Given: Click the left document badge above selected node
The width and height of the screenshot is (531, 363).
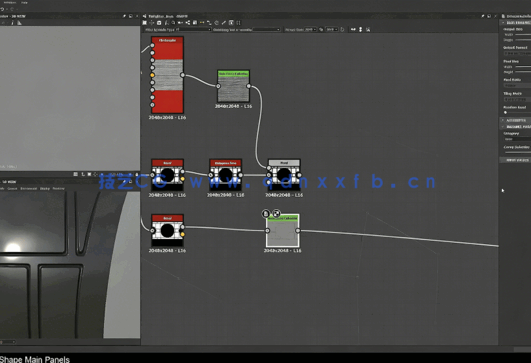Looking at the screenshot, I should coord(266,214).
